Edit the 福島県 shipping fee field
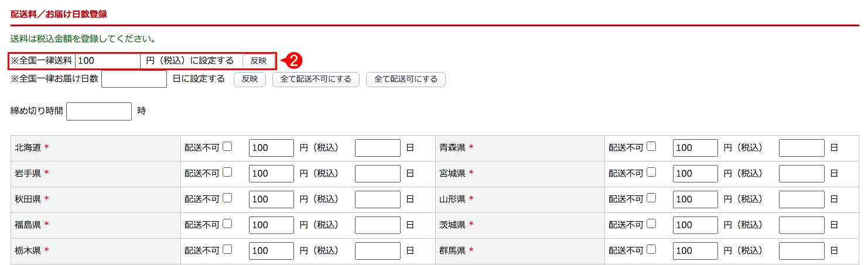Image resolution: width=868 pixels, height=265 pixels. pos(271,225)
